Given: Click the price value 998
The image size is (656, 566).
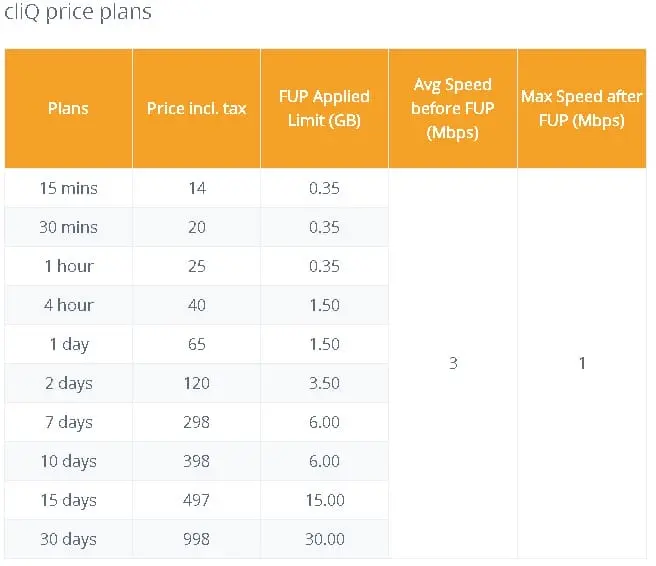Looking at the screenshot, I should click(x=196, y=539).
